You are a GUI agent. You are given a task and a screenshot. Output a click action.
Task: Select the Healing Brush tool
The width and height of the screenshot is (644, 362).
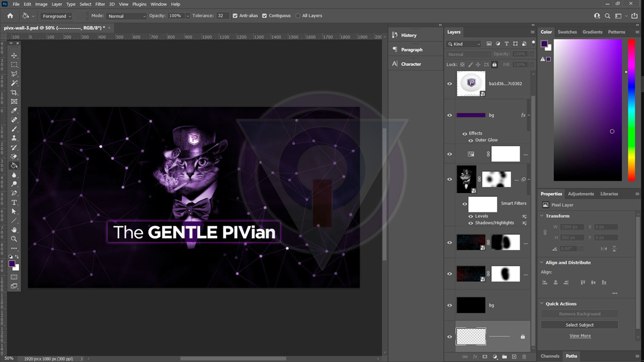(x=14, y=120)
